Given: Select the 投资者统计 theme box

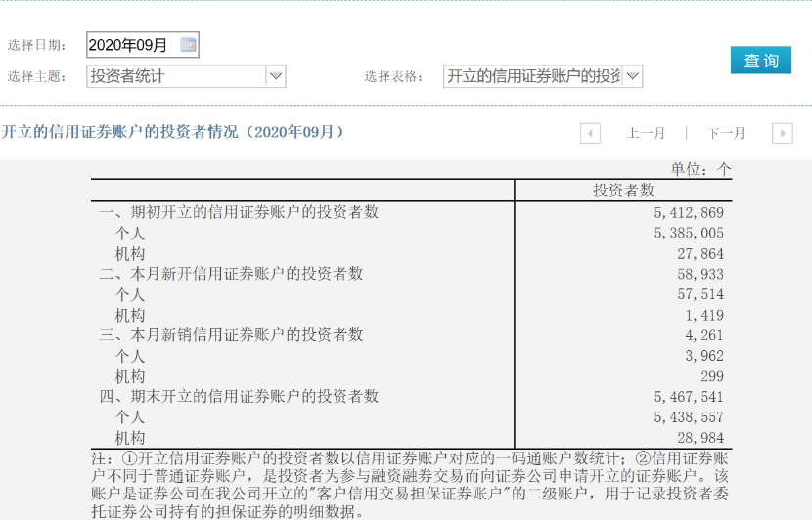Looking at the screenshot, I should click(186, 76).
